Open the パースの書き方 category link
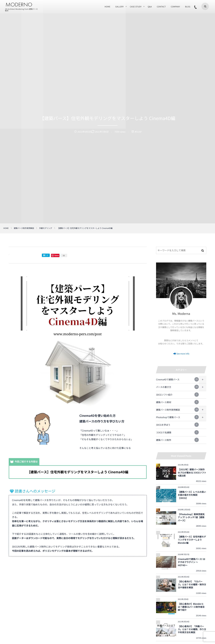 (x=163, y=387)
